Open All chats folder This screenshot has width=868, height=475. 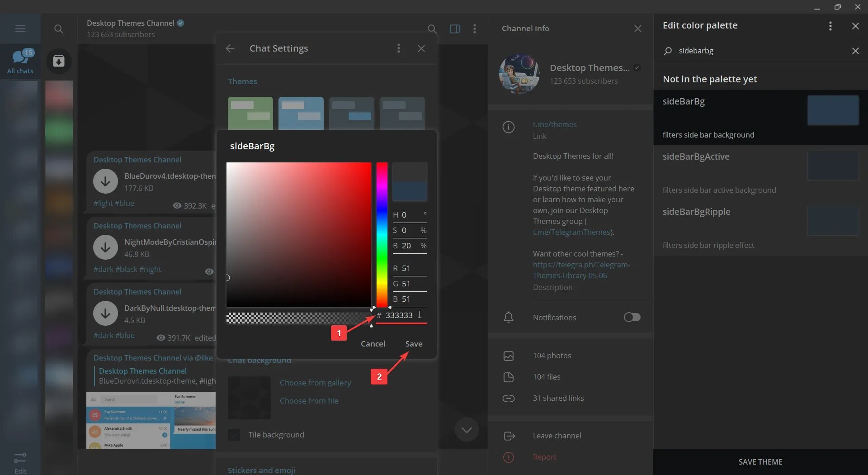(20, 62)
